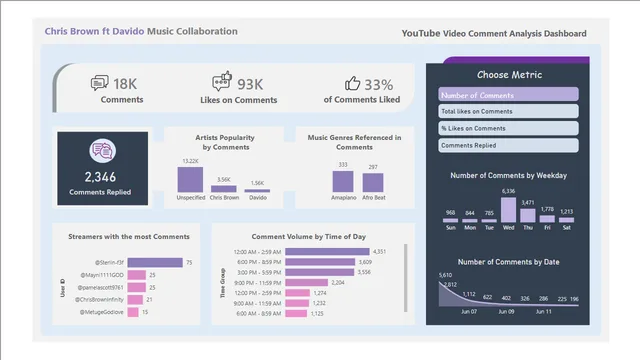Click the 75 value next to @Sterlin-f3f
This screenshot has height=360, width=640.
(189, 262)
